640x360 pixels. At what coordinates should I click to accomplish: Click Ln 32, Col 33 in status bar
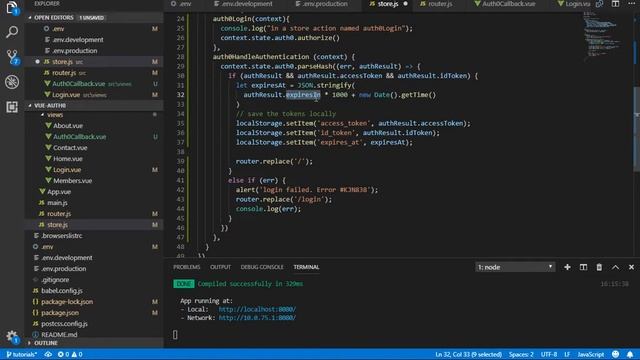point(468,354)
